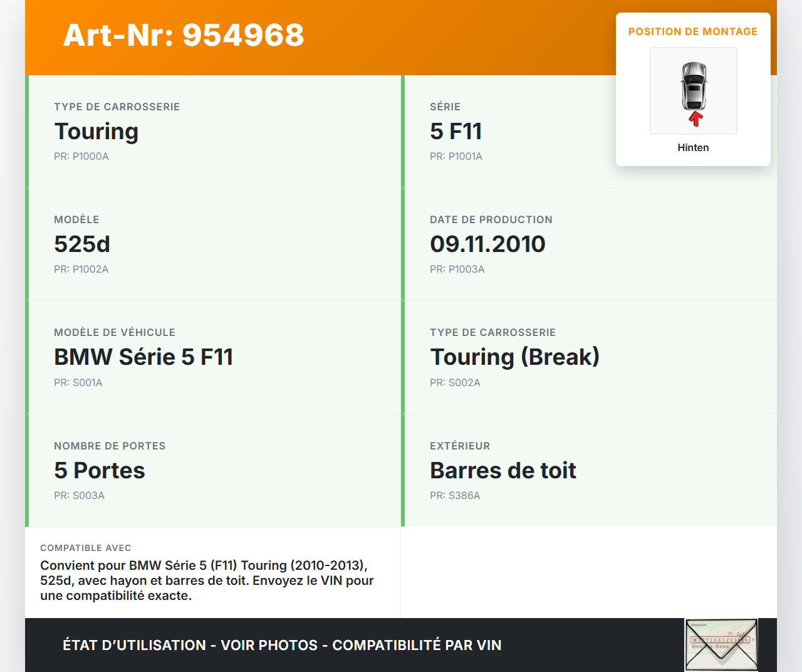Viewport: 802px width, 672px height.
Task: Click the envelope VIN icon in the footer
Action: point(721,644)
